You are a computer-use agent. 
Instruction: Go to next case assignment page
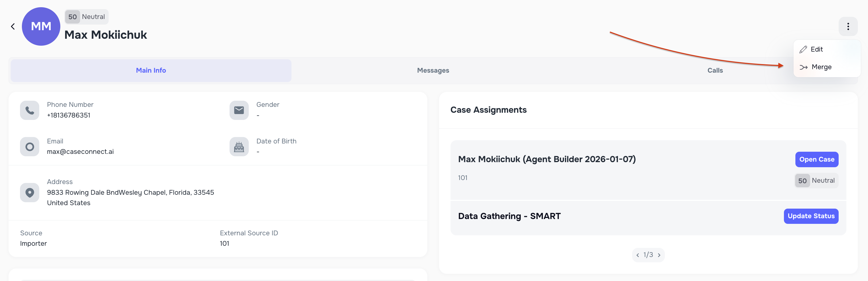coord(659,255)
